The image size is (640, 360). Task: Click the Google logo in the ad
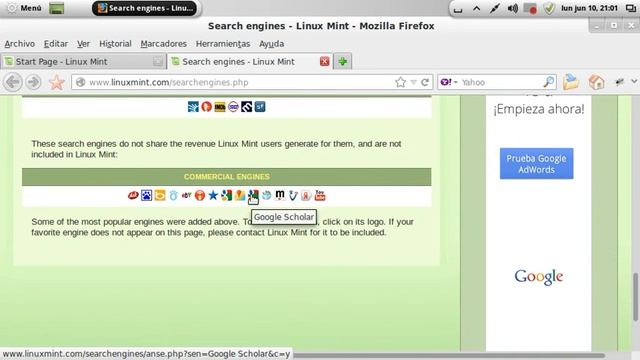[x=539, y=277]
